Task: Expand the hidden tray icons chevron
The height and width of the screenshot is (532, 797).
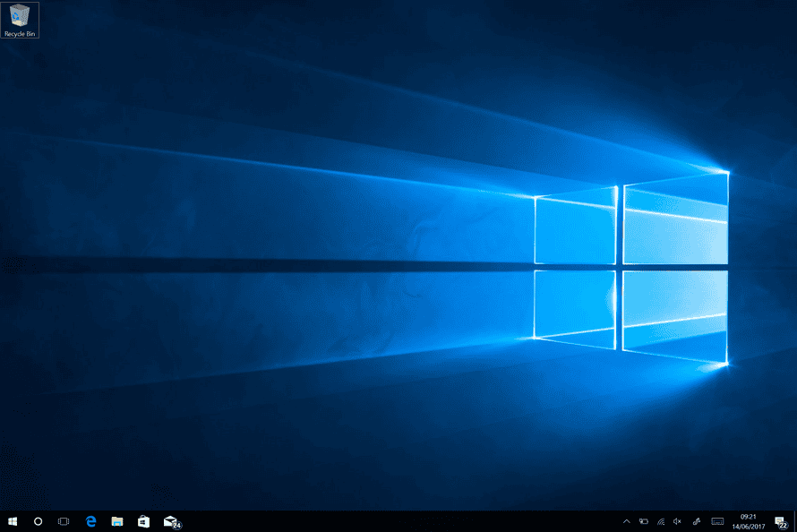Action: pyautogui.click(x=626, y=520)
